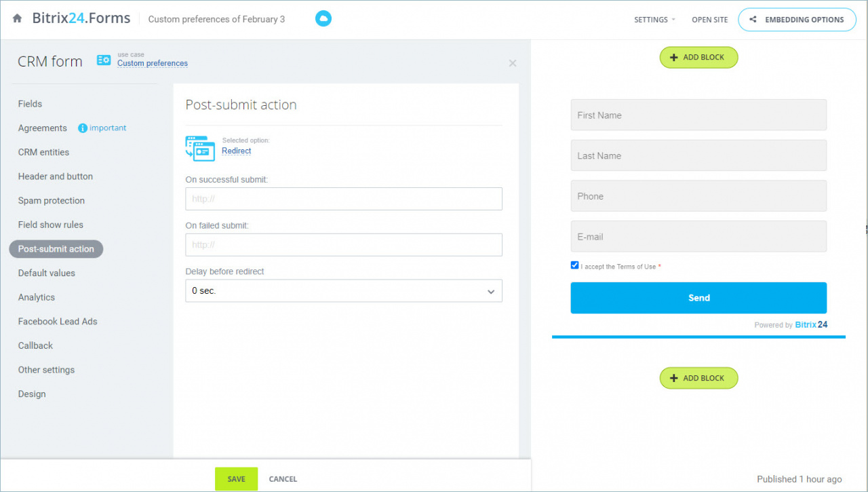Click the use case settings icon
The height and width of the screenshot is (492, 868).
click(x=104, y=60)
